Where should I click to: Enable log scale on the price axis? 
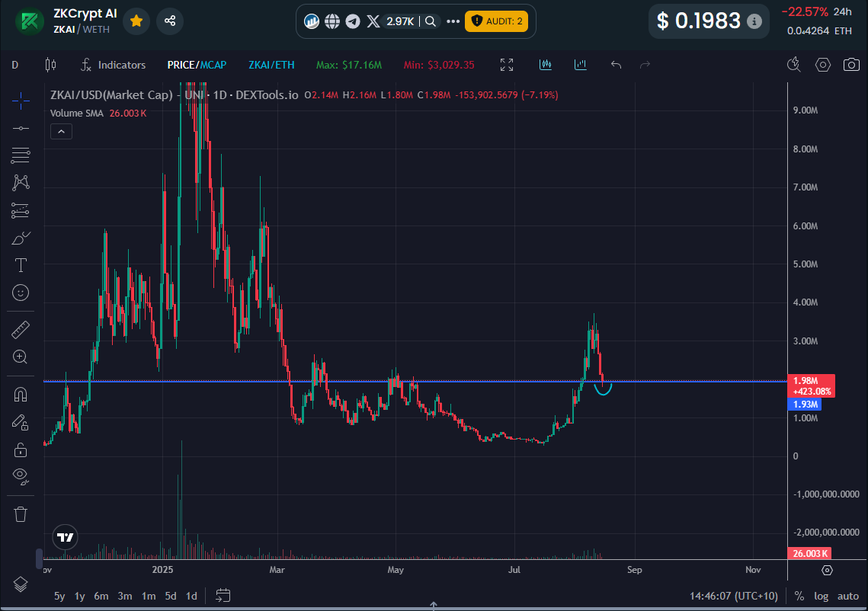coord(822,596)
